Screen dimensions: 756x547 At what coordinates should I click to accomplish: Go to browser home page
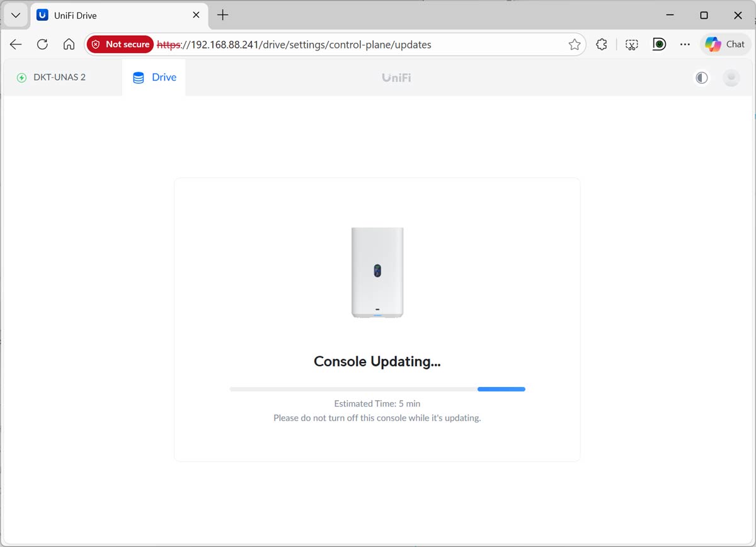tap(69, 44)
